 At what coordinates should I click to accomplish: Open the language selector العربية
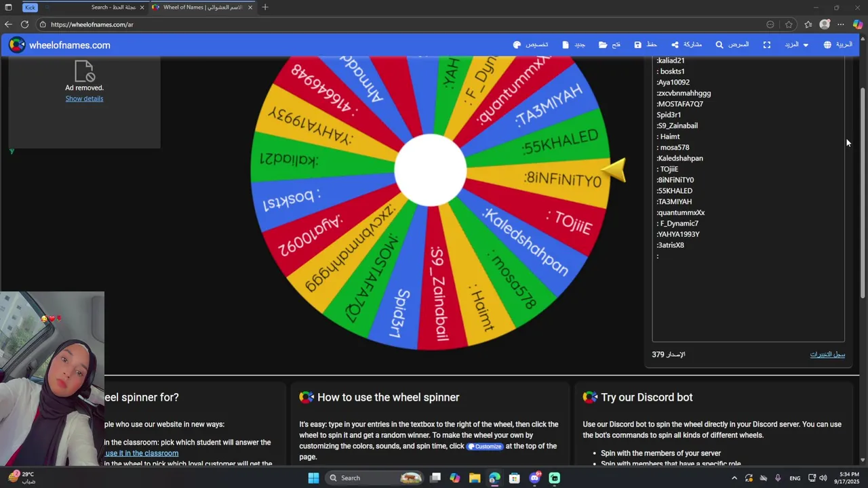coord(837,45)
